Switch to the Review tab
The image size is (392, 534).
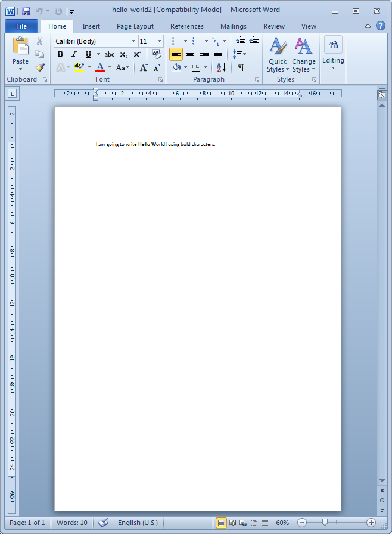coord(274,26)
